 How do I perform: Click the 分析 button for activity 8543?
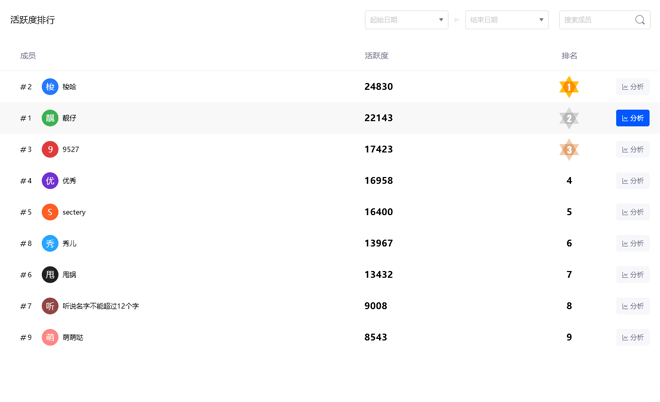(632, 337)
